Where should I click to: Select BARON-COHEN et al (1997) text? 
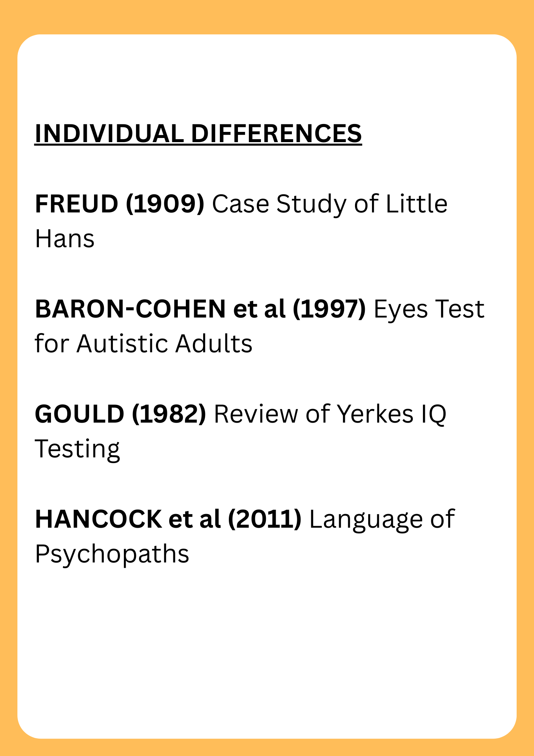pyautogui.click(x=201, y=309)
